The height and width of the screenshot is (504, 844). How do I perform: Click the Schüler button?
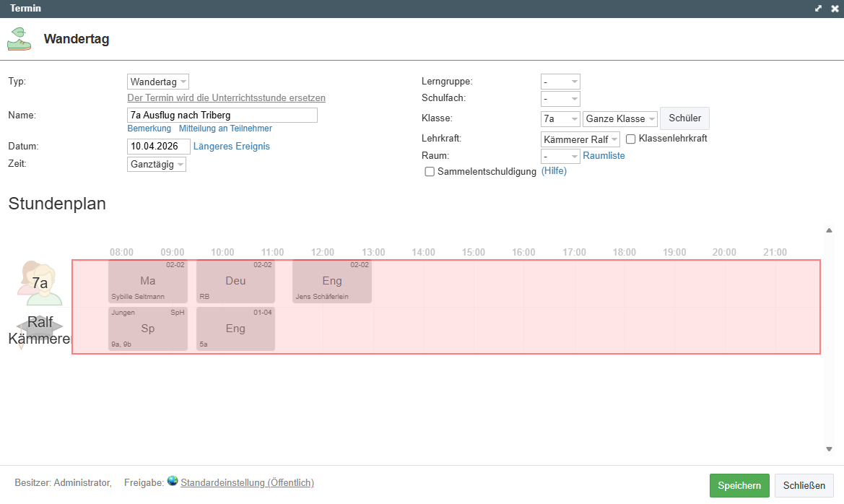point(684,118)
